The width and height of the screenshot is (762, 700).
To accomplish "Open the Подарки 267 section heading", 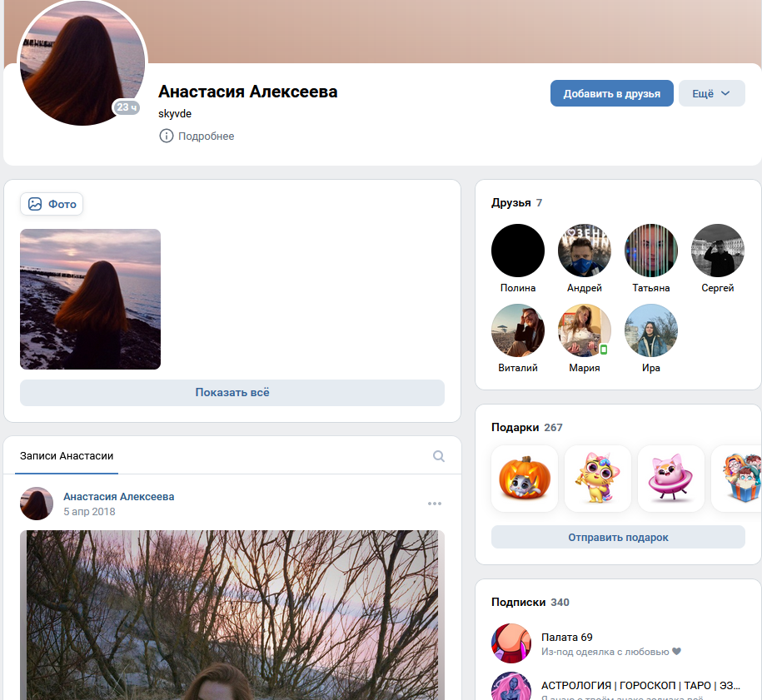I will point(527,428).
